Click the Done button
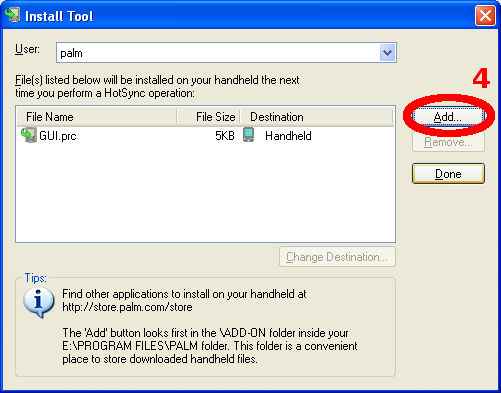 pyautogui.click(x=448, y=174)
